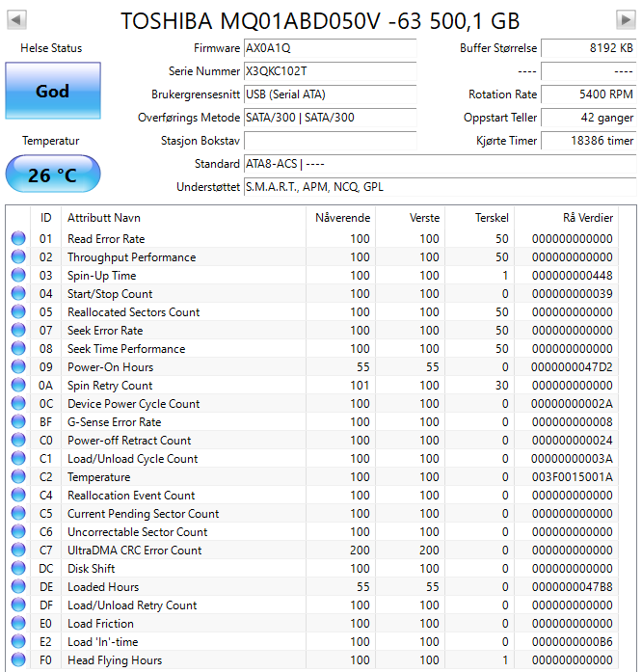The width and height of the screenshot is (642, 672).
Task: Click the previous disk left arrow
Action: 17,20
